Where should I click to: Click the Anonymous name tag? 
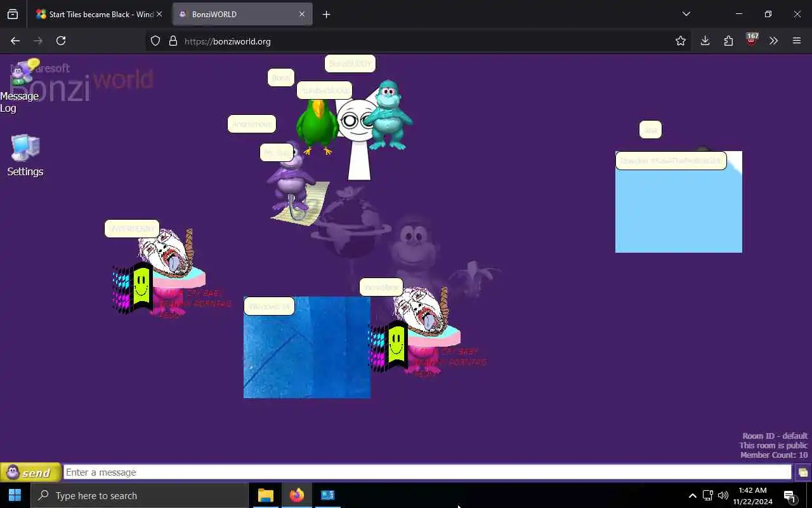point(252,124)
